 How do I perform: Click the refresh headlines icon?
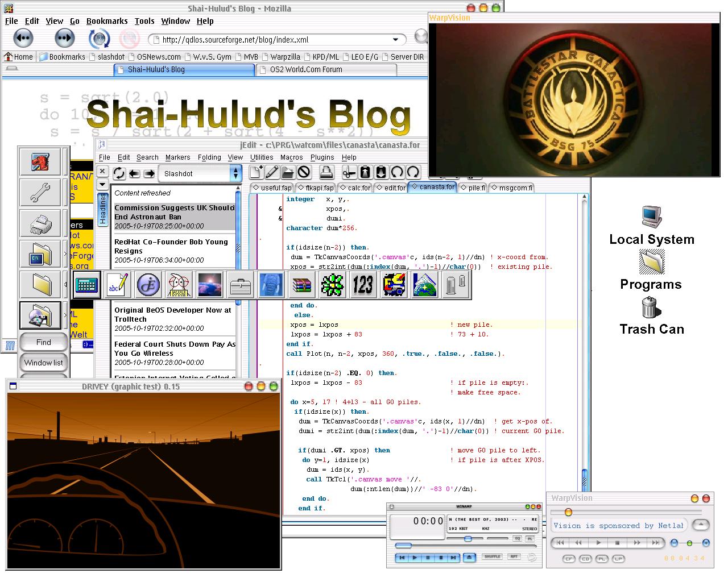[x=119, y=173]
